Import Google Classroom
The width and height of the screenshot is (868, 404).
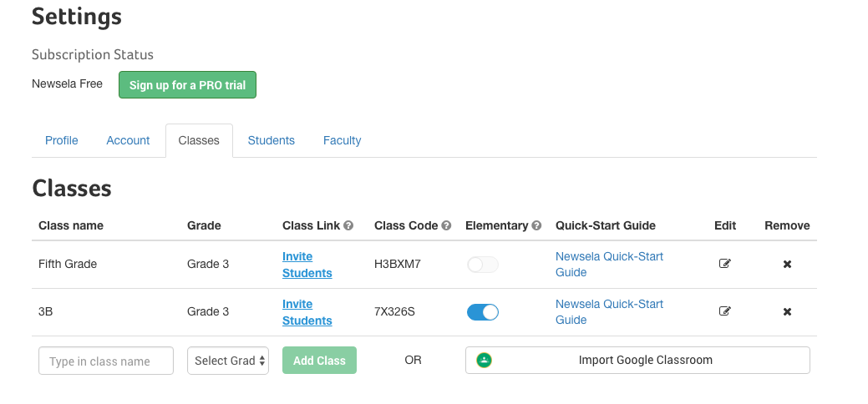pyautogui.click(x=637, y=361)
